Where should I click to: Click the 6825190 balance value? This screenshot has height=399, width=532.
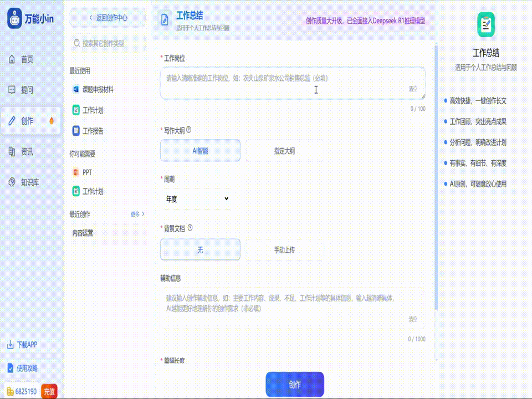[26, 392]
